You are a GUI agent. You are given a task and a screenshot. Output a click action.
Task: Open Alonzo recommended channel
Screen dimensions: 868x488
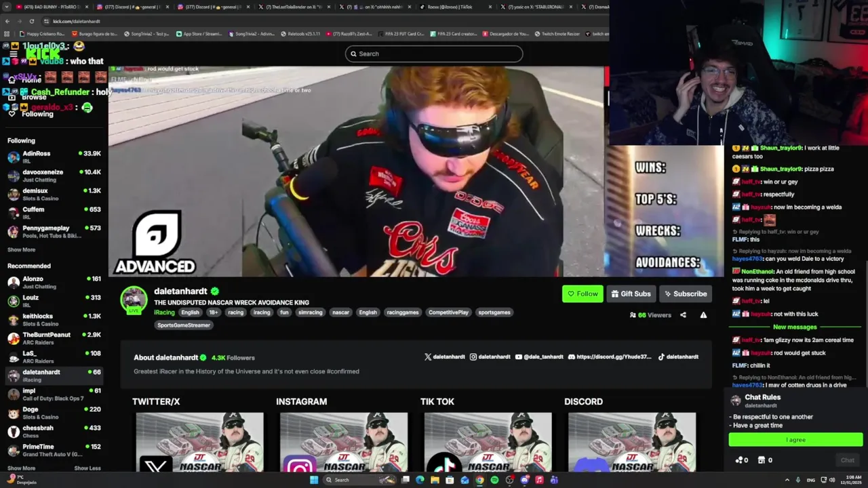coord(54,282)
